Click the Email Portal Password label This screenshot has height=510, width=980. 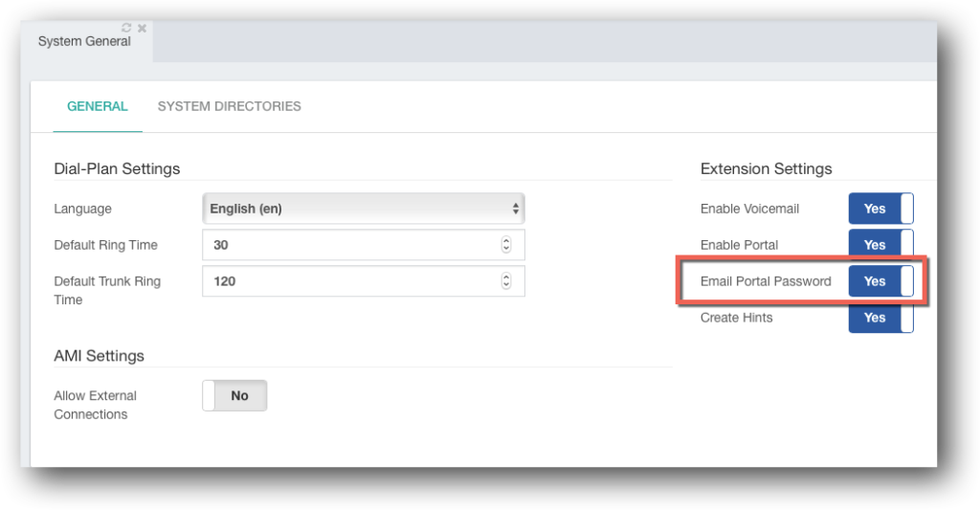click(766, 281)
